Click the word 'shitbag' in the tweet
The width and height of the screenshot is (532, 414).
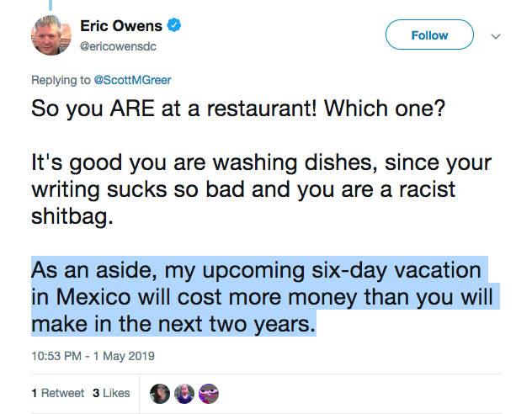click(x=72, y=216)
